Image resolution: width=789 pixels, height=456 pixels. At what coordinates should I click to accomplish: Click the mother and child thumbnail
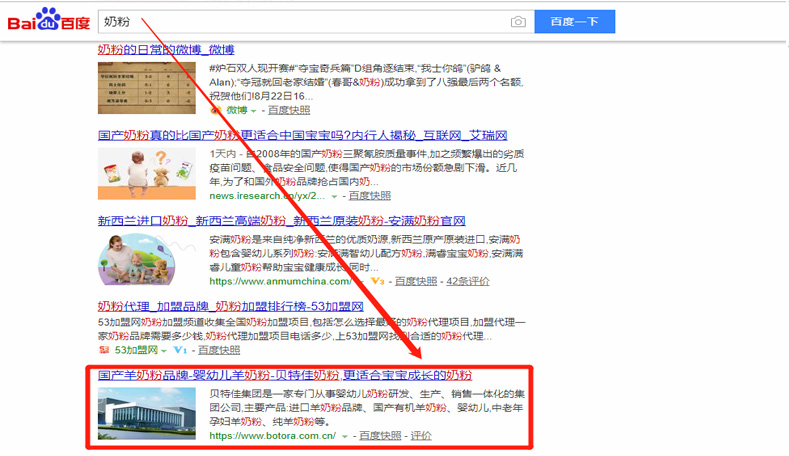tap(146, 259)
